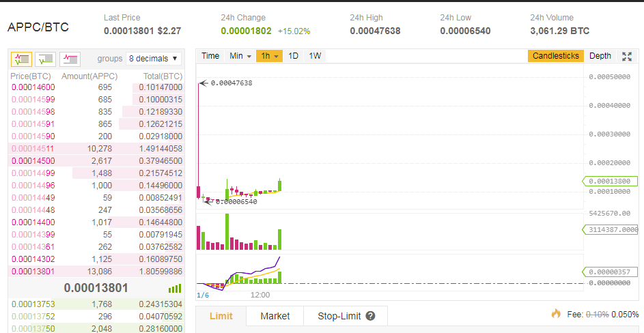The width and height of the screenshot is (644, 333).
Task: Click the latest green candlestick
Action: (x=280, y=185)
